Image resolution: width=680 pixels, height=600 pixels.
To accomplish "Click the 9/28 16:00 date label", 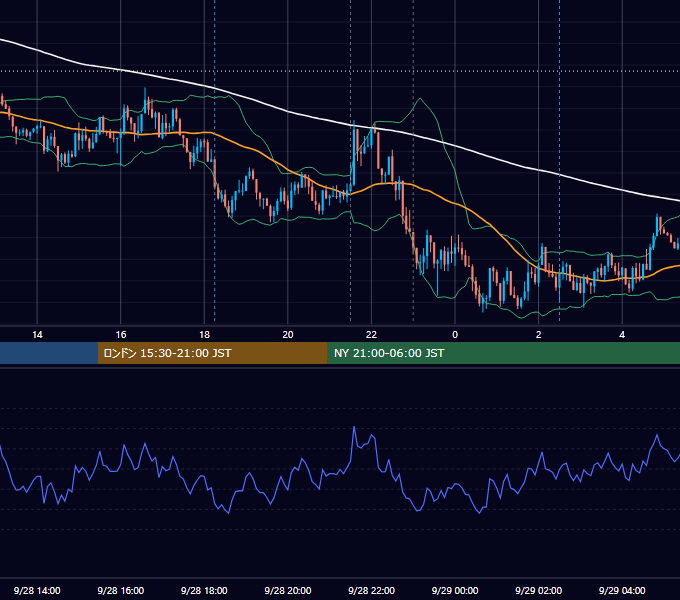I will coord(121,590).
